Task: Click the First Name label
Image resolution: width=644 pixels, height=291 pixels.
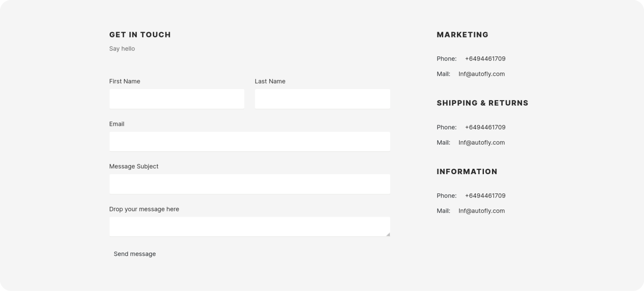Action: click(125, 81)
